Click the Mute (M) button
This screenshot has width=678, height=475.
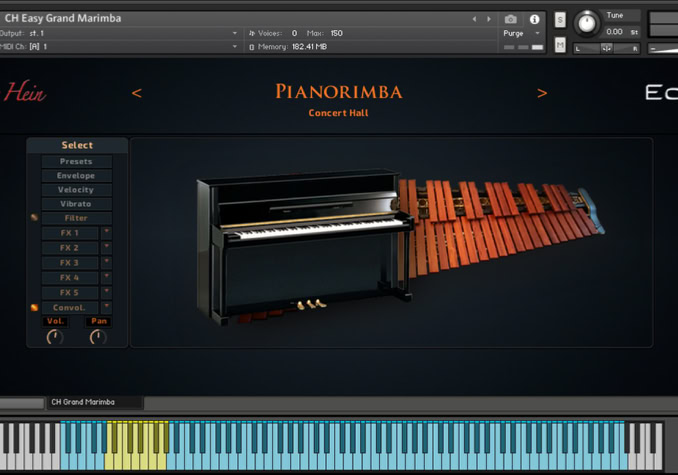[560, 45]
